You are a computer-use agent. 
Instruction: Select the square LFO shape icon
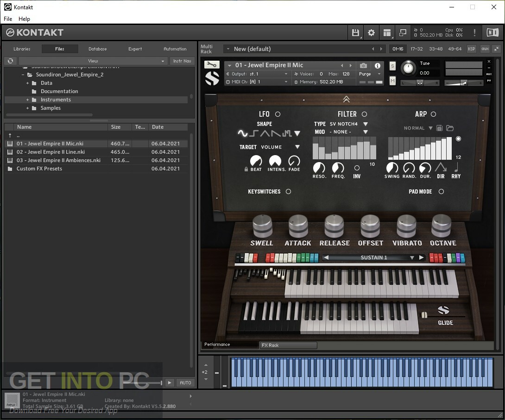coord(255,133)
